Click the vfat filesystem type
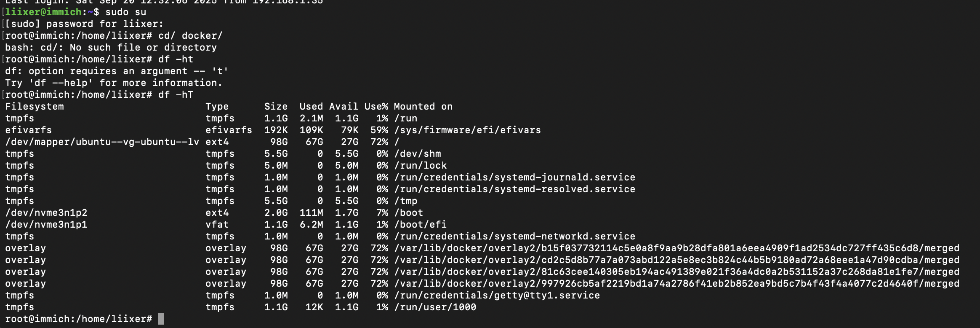This screenshot has height=328, width=980. click(217, 224)
